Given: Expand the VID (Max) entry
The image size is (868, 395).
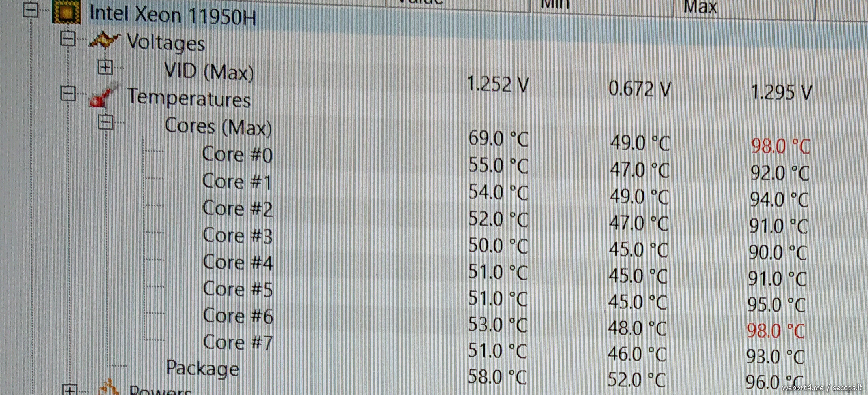Looking at the screenshot, I should coord(105,67).
